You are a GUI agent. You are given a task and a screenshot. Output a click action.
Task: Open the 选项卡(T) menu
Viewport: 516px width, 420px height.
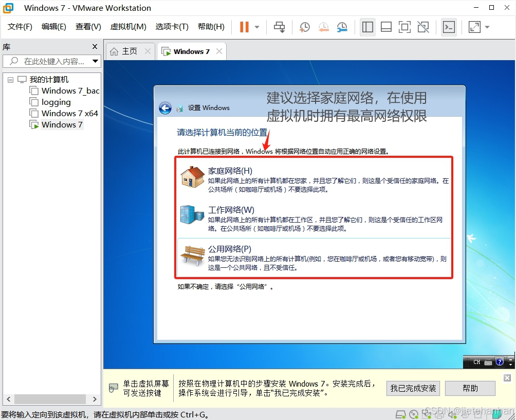(172, 27)
